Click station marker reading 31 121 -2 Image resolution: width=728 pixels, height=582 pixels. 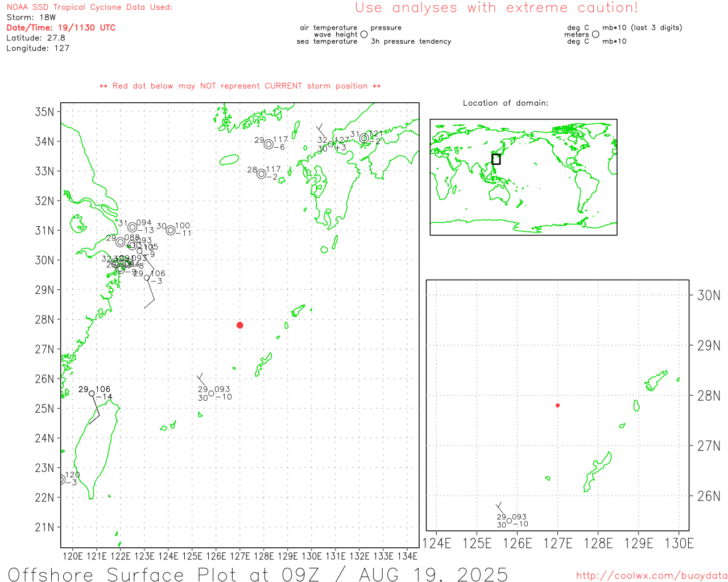pos(364,138)
